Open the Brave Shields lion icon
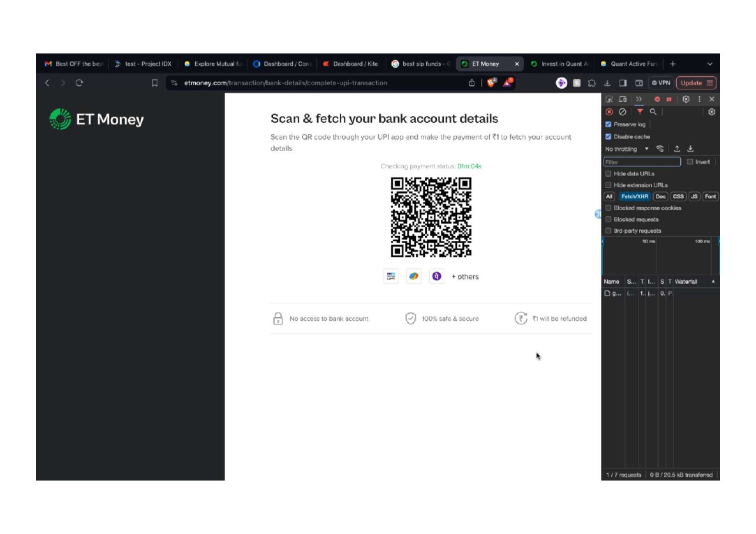 (x=491, y=83)
